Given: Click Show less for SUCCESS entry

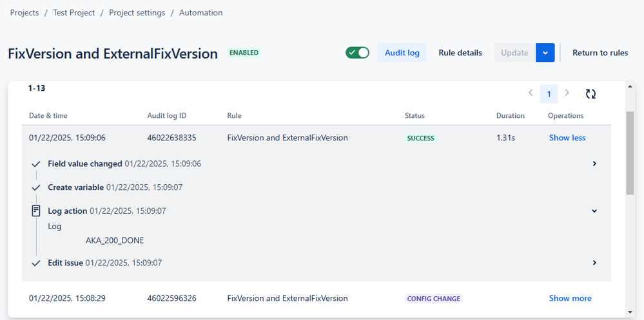Looking at the screenshot, I should click(567, 138).
